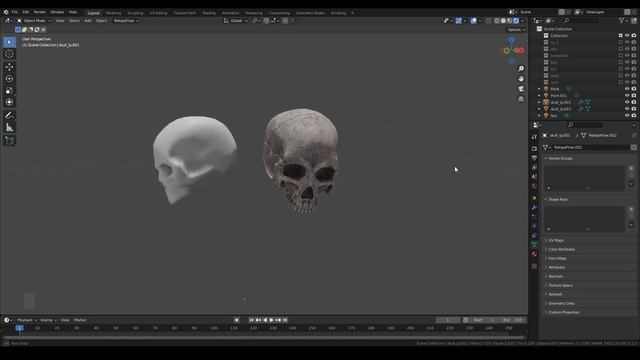Activate the Scale tool
This screenshot has width=640, height=360.
tap(9, 91)
